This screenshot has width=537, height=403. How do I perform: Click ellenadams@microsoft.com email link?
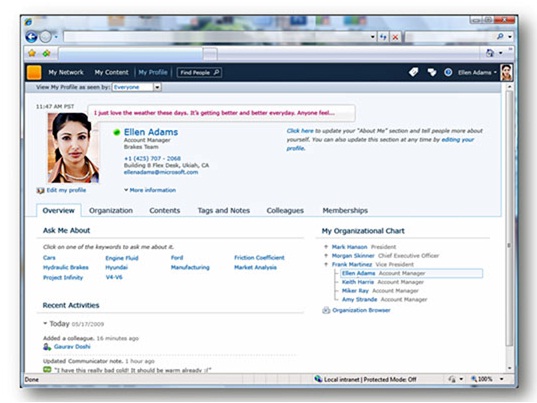click(x=161, y=172)
